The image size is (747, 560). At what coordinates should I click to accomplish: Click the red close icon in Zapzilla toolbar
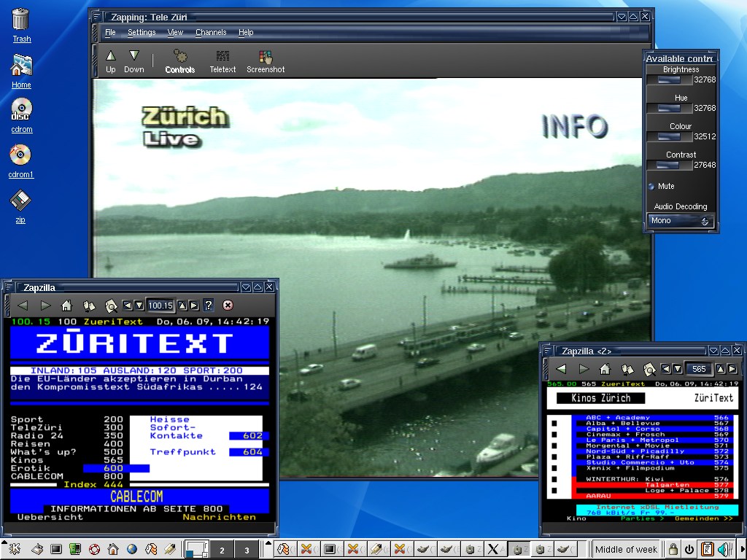[228, 306]
